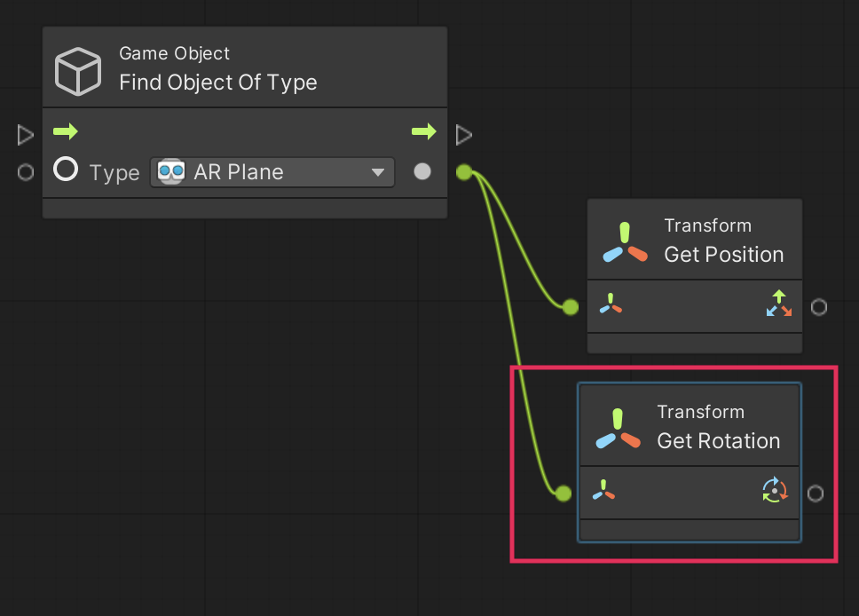Click the white circle icon beside Type label
Screen dimensions: 859x616
tap(66, 170)
